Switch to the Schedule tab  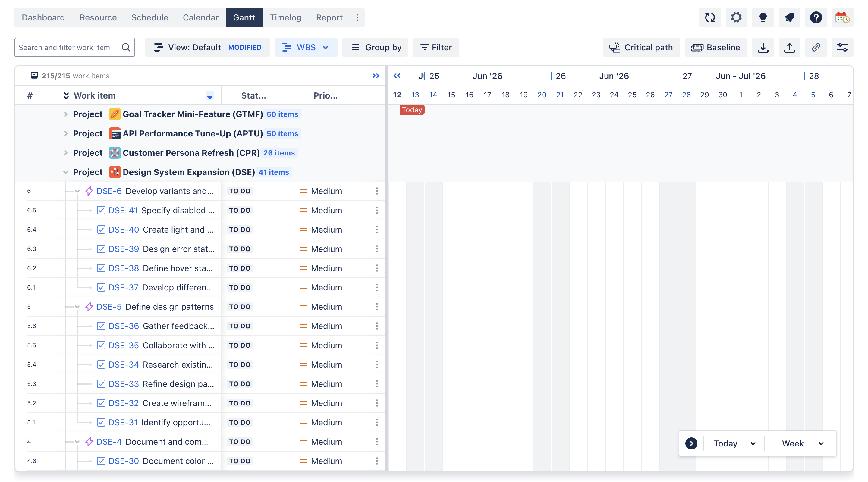pyautogui.click(x=149, y=17)
